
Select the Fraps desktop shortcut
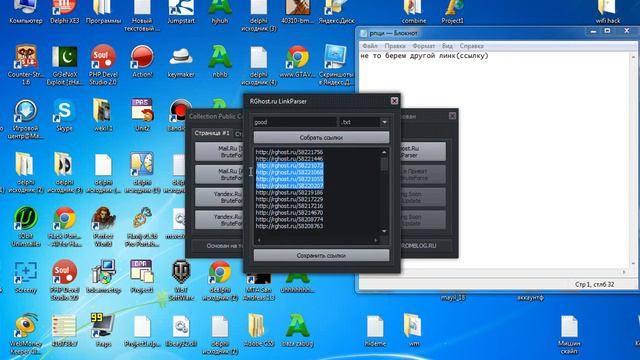(103, 330)
